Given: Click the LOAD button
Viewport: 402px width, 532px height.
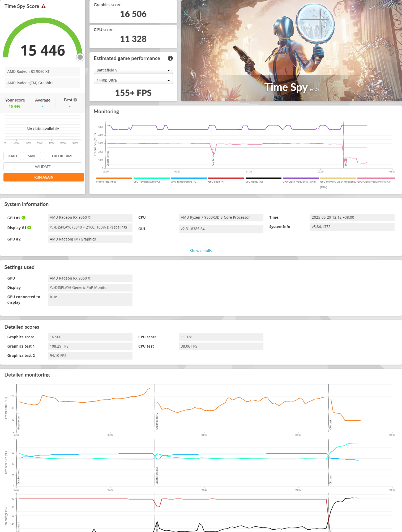Looking at the screenshot, I should 12,156.
